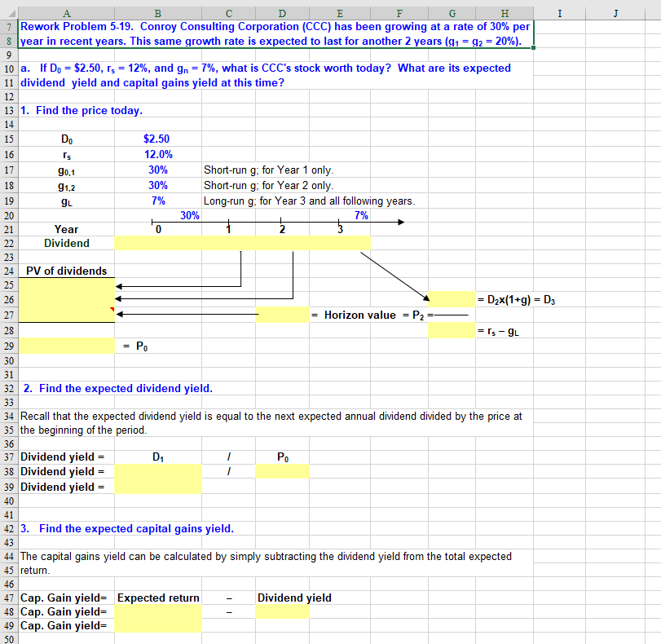Click the 'Dividend yield' header in row 47
The width and height of the screenshot is (661, 644).
tap(294, 598)
